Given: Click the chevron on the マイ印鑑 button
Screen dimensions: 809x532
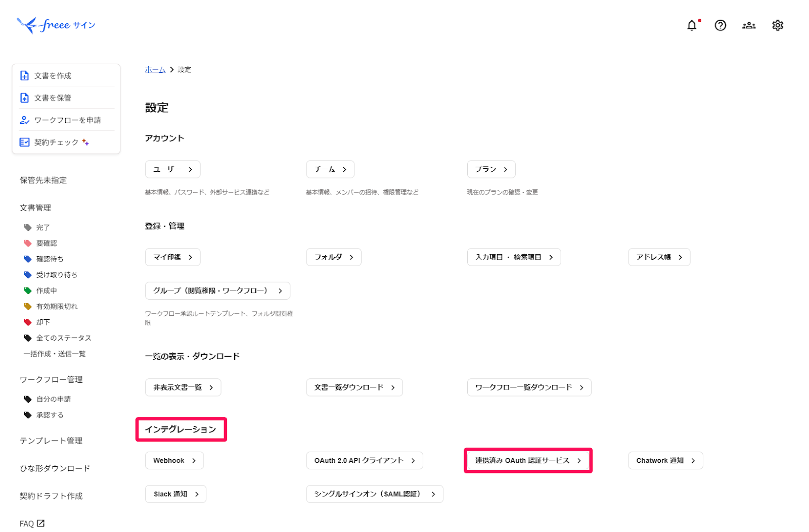Looking at the screenshot, I should [190, 257].
